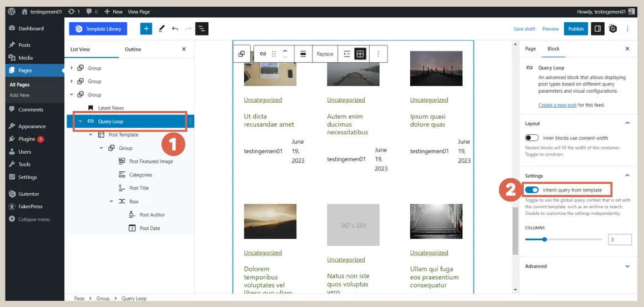Open the Gutentor icon in top bar
Viewport: 644px width, 307px height.
pos(613,29)
